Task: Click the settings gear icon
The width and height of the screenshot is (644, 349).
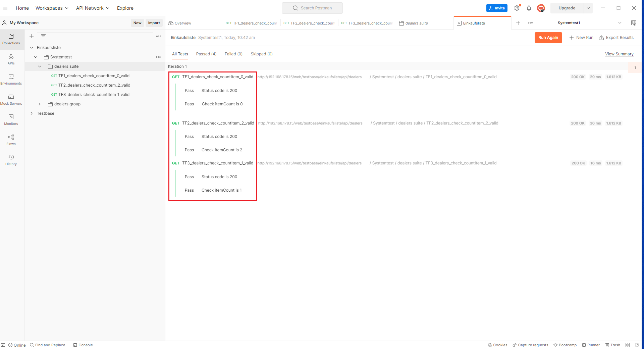Action: (x=517, y=8)
